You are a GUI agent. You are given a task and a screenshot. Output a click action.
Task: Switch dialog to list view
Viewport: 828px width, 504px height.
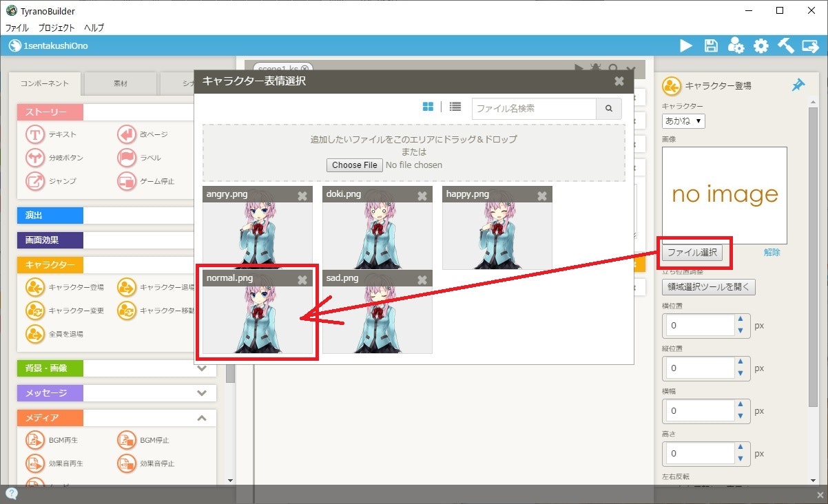coord(455,107)
